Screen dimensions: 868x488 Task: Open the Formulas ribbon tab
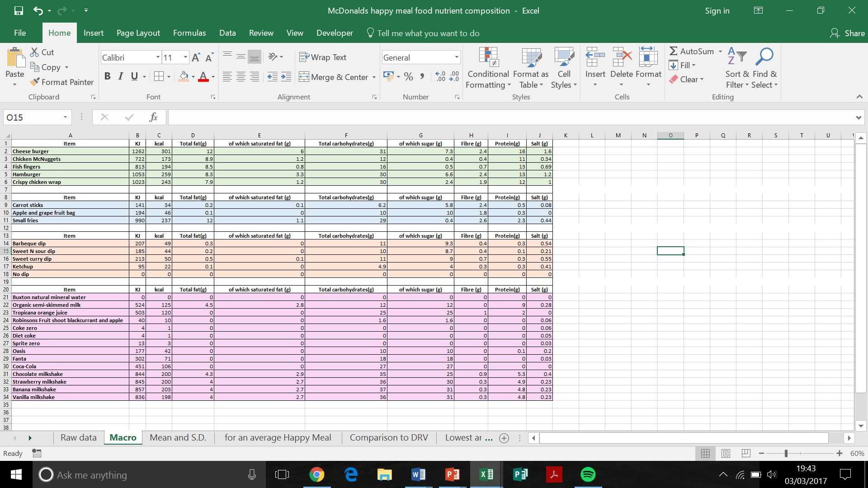click(x=189, y=33)
